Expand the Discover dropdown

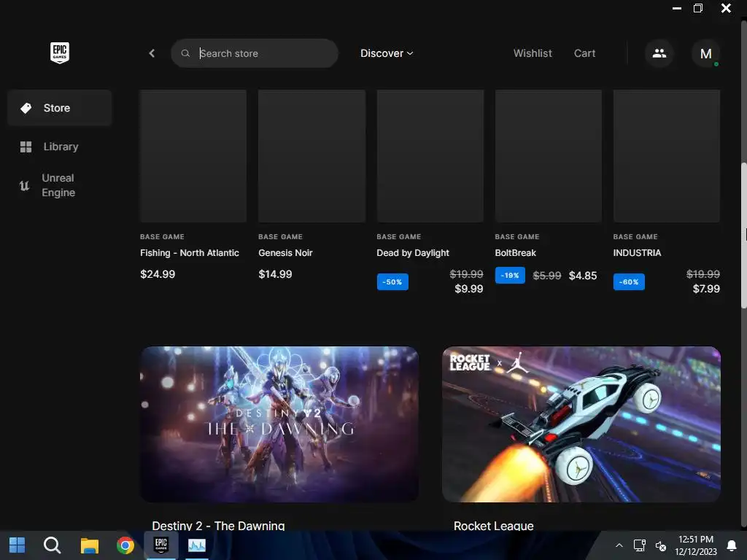[x=387, y=53]
